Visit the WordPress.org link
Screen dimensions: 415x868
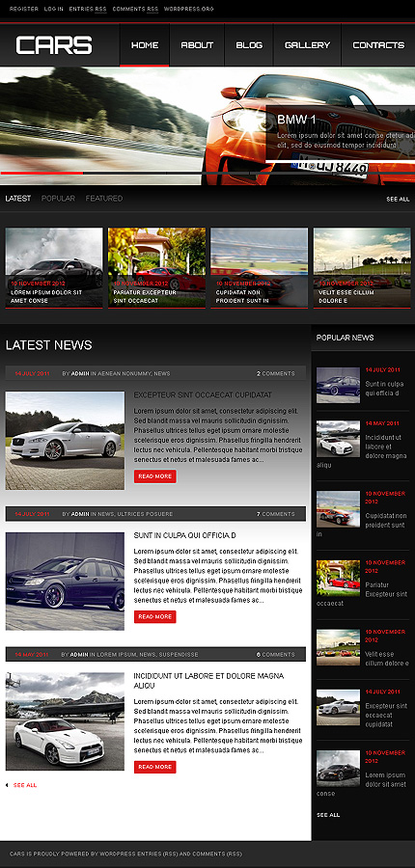point(189,10)
